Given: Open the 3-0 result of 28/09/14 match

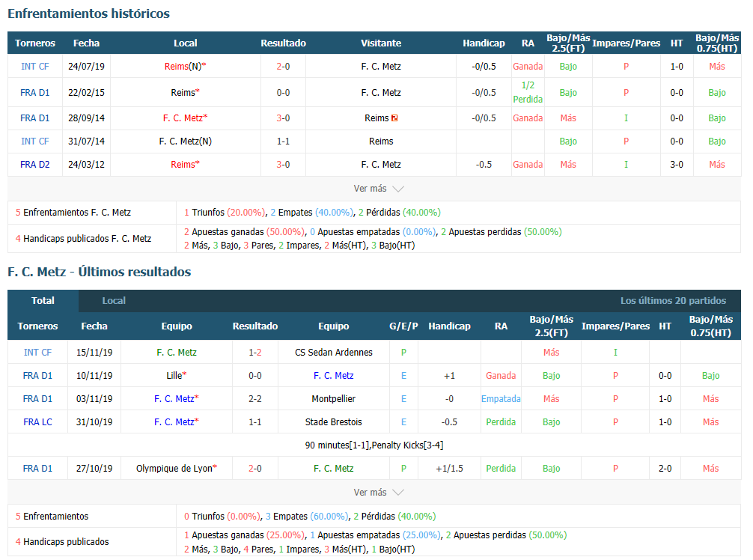Looking at the screenshot, I should [284, 118].
